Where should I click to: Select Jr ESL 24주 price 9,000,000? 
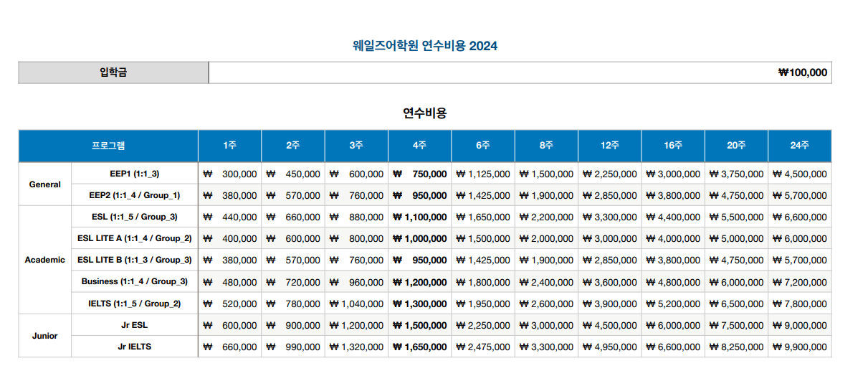pos(799,325)
